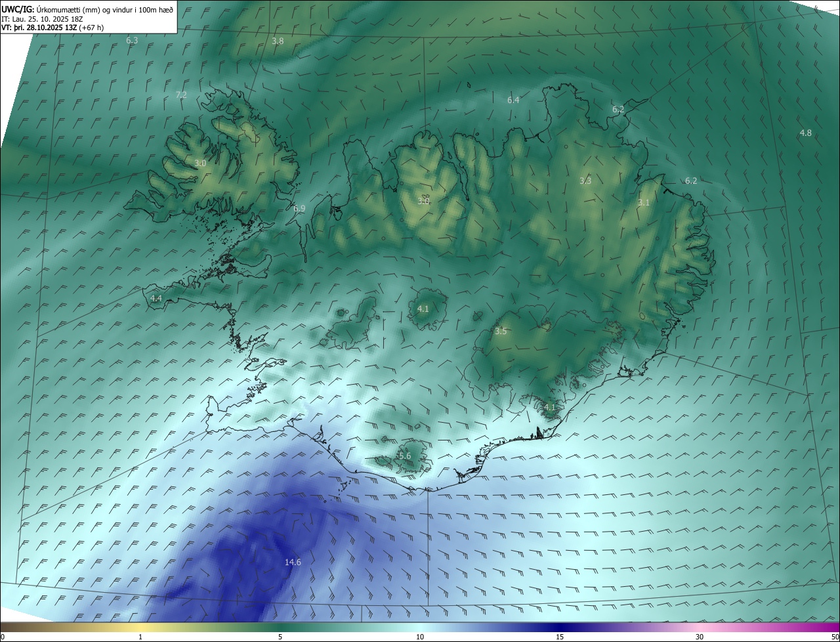840x642 pixels.
Task: Click the 3.5 value label
Action: pyautogui.click(x=501, y=332)
